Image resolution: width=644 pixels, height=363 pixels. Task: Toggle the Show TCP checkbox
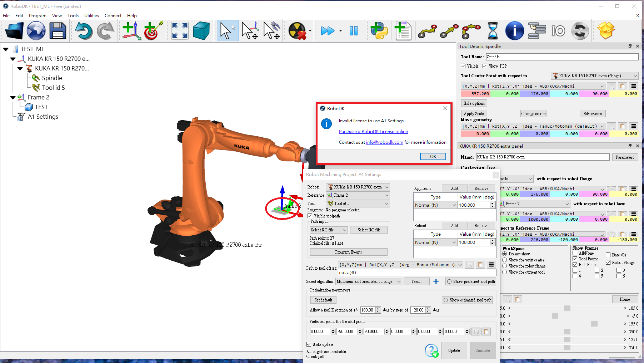485,66
